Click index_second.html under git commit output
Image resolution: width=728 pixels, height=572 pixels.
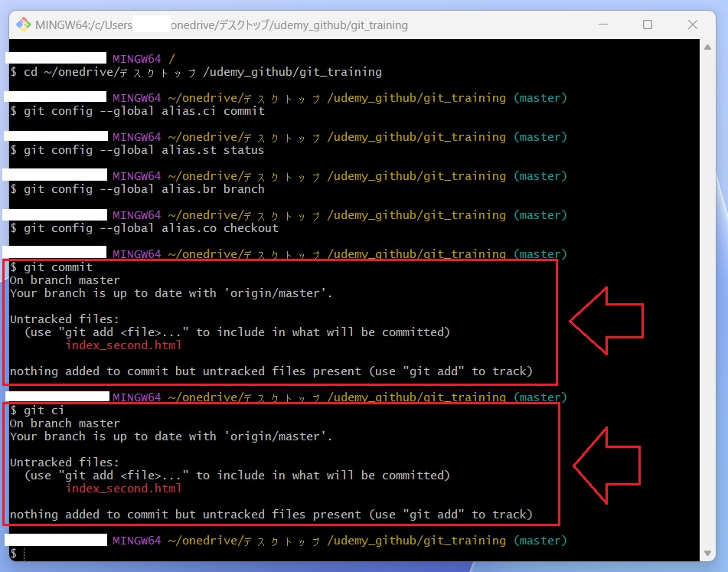123,345
